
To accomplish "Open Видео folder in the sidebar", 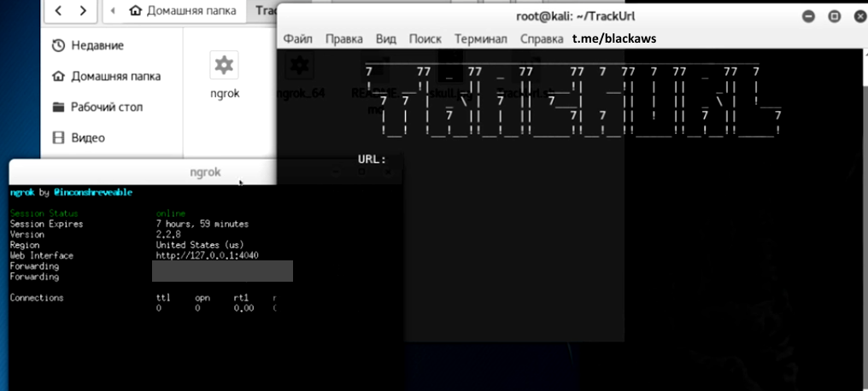I will [88, 137].
